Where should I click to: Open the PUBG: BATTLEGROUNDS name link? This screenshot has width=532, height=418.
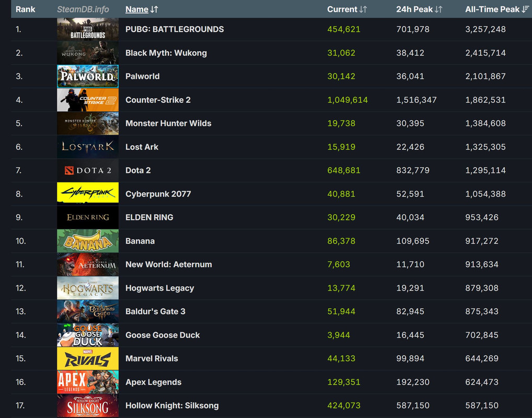(175, 29)
